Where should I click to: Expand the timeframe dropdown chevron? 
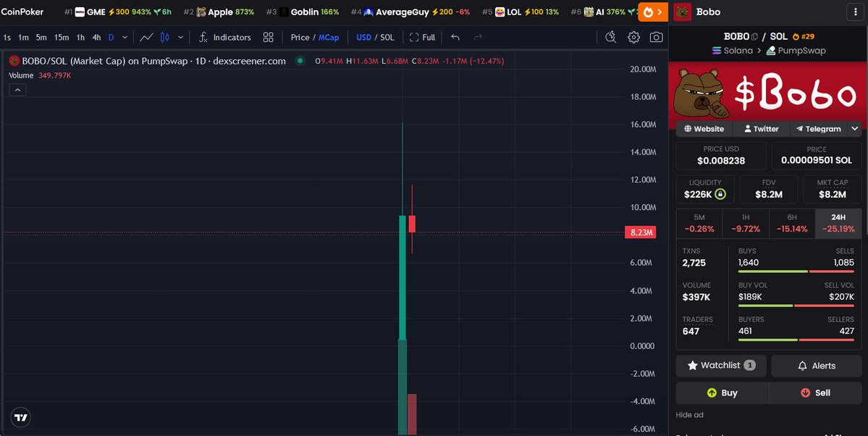point(125,37)
